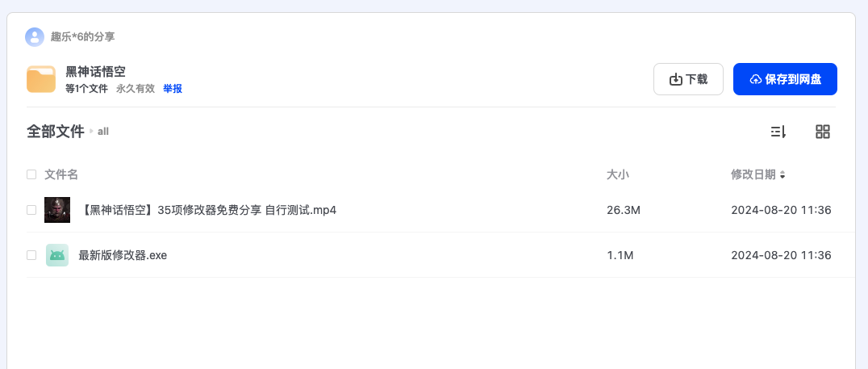Click the sharer's profile avatar icon
Screen dimensions: 868x369
[x=35, y=36]
